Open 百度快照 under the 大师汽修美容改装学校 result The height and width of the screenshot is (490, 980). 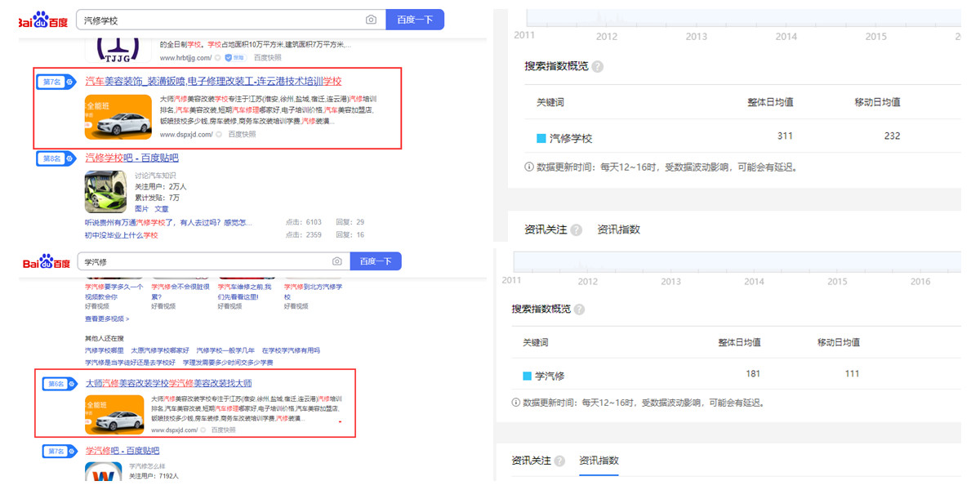click(225, 430)
